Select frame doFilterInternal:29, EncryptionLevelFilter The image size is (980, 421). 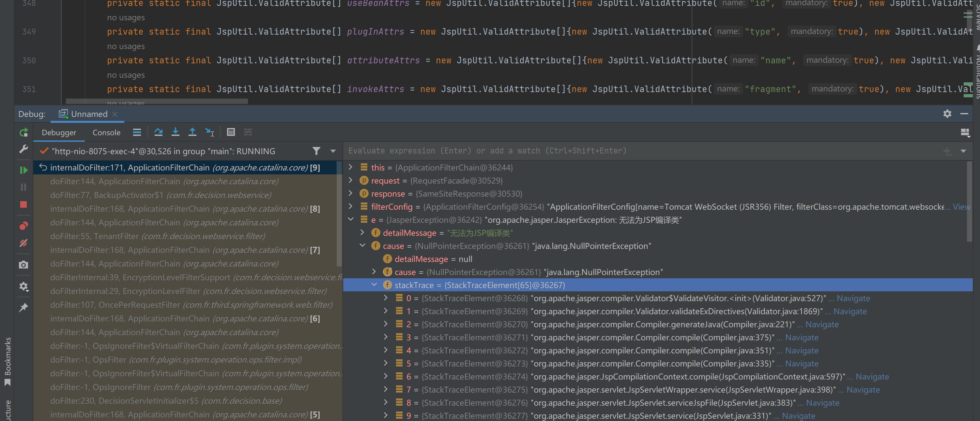click(x=188, y=291)
